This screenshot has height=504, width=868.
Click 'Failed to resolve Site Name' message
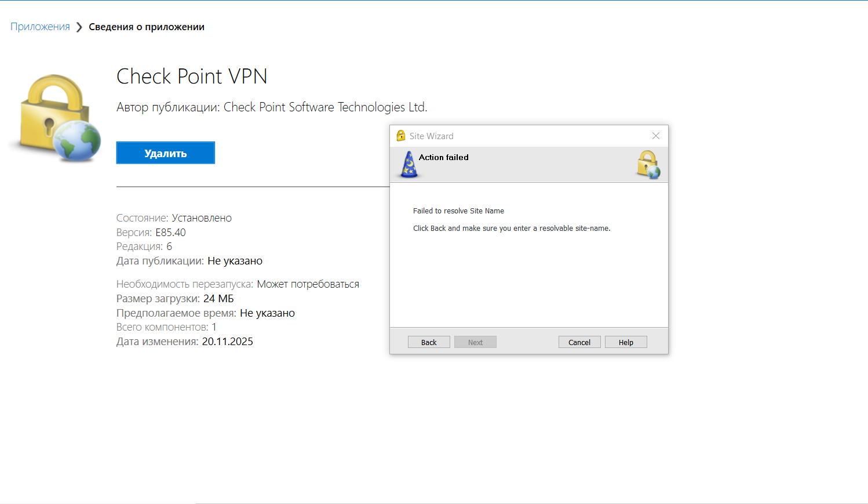point(458,211)
